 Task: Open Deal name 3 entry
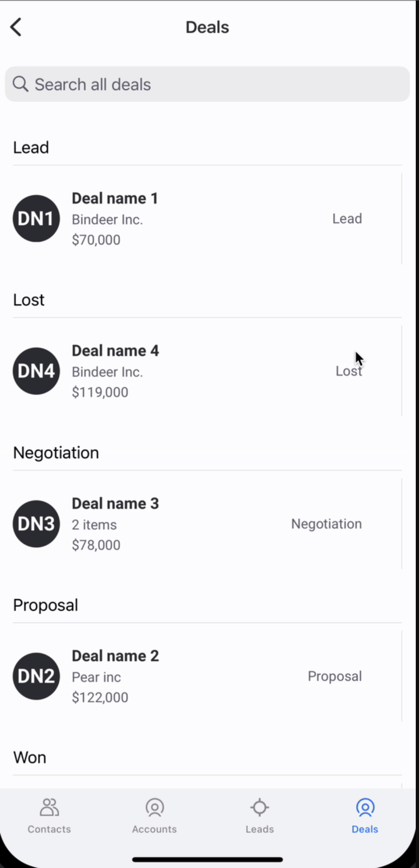(115, 504)
